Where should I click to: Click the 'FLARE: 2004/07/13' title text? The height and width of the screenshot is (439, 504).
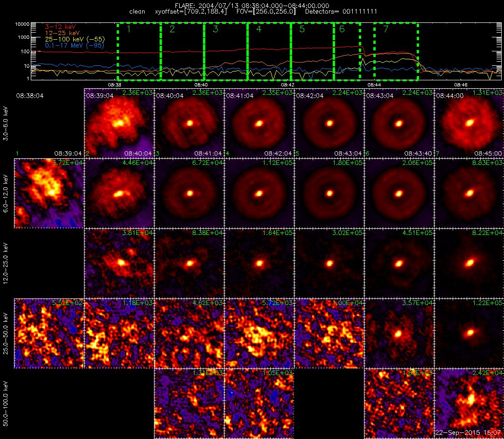tap(207, 6)
